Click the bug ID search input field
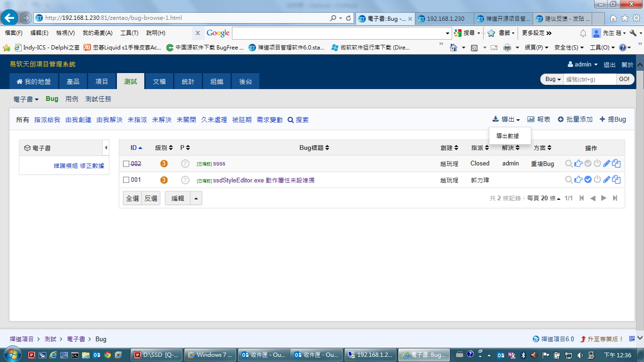 pyautogui.click(x=590, y=79)
